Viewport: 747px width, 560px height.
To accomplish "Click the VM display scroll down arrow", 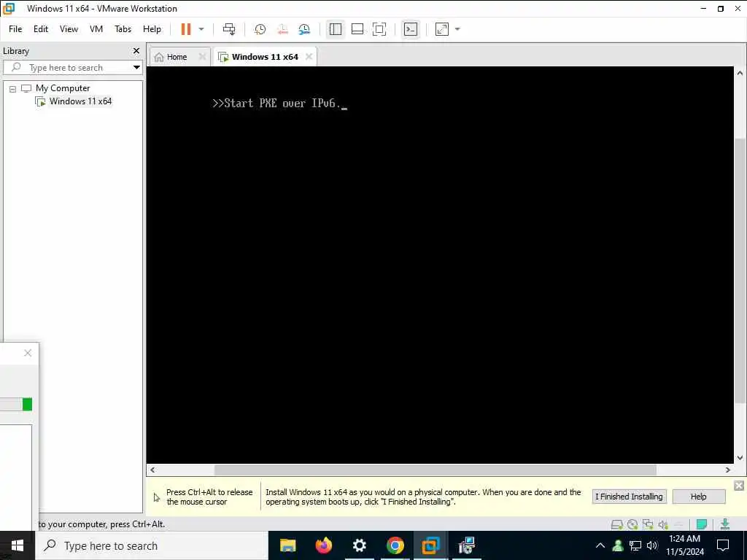I will 740,458.
